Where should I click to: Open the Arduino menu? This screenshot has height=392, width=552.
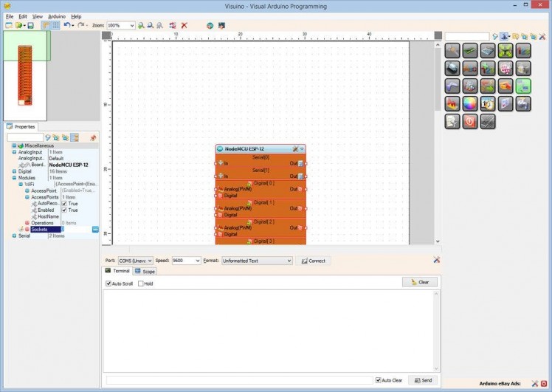(x=57, y=16)
